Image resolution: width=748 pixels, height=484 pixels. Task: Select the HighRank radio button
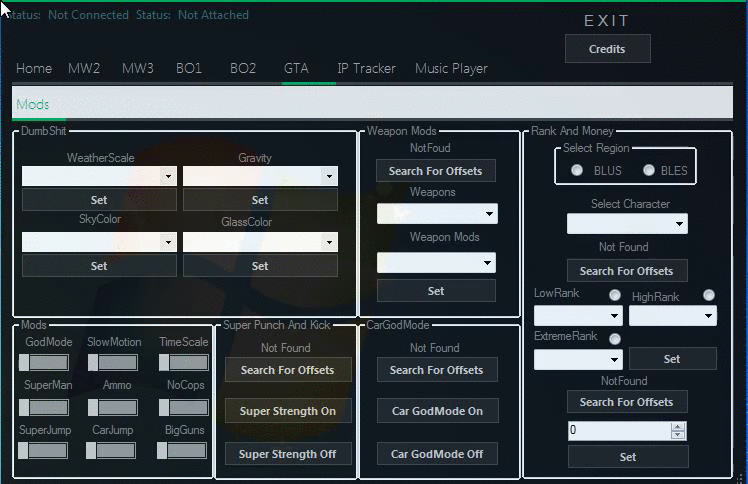point(709,295)
